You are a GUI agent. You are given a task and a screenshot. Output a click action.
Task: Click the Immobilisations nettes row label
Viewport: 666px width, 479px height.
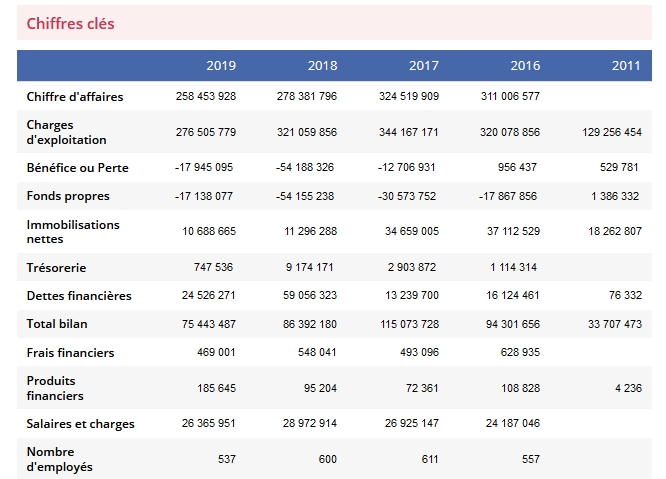click(72, 232)
